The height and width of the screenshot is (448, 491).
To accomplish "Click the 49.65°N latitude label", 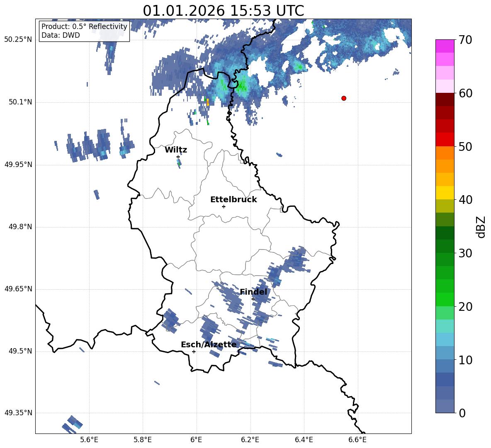I will tap(18, 288).
